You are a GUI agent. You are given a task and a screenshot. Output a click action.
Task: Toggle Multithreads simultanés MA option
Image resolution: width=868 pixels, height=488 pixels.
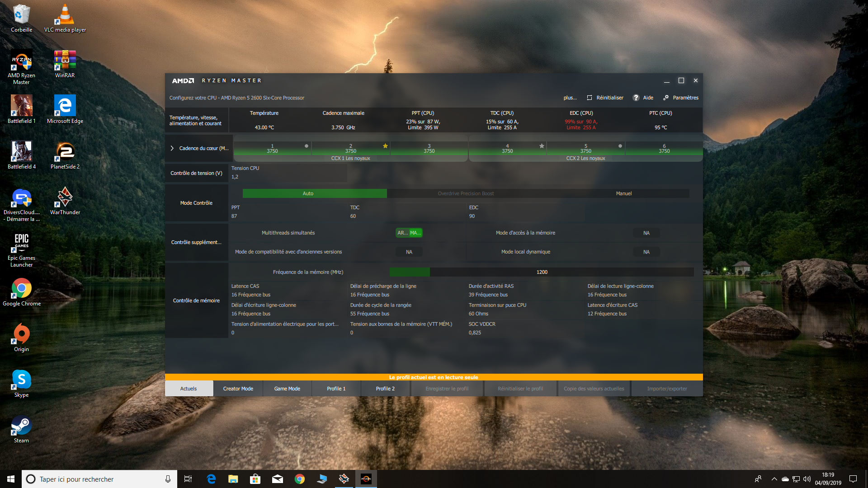(415, 233)
